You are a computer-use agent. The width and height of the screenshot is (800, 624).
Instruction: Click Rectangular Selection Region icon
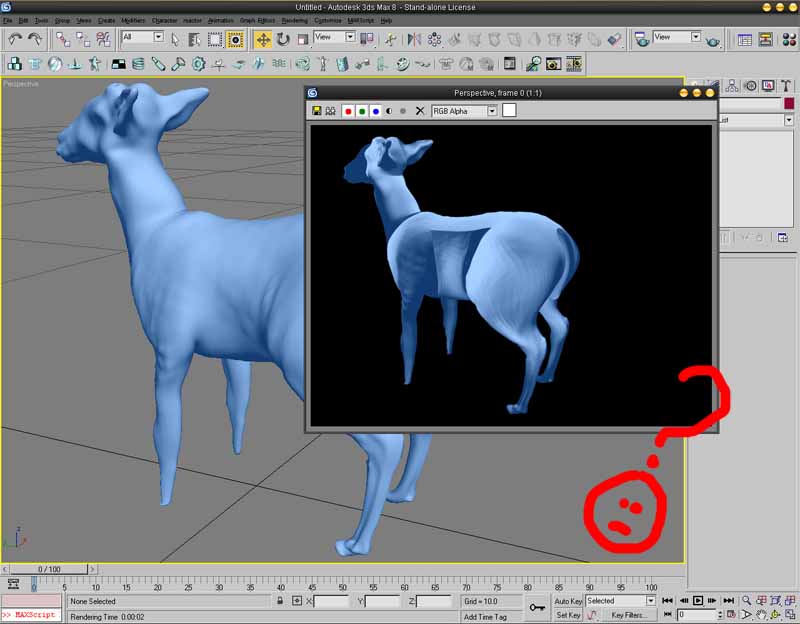[215, 39]
